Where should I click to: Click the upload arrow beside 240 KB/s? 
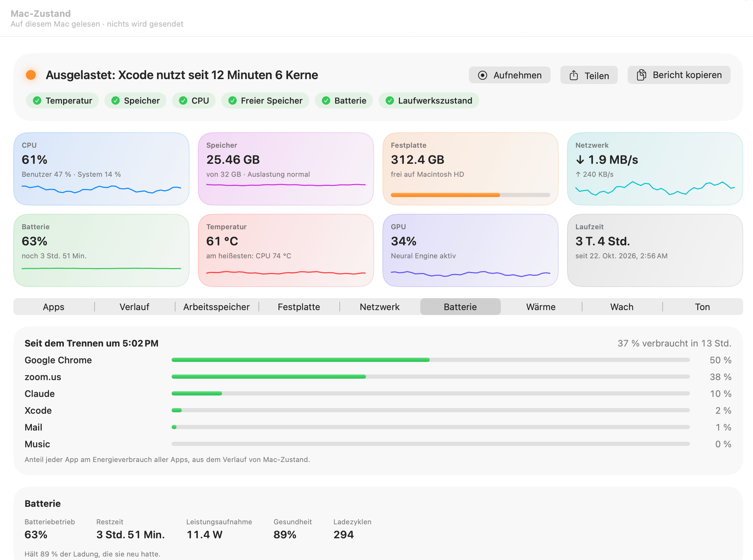[578, 174]
